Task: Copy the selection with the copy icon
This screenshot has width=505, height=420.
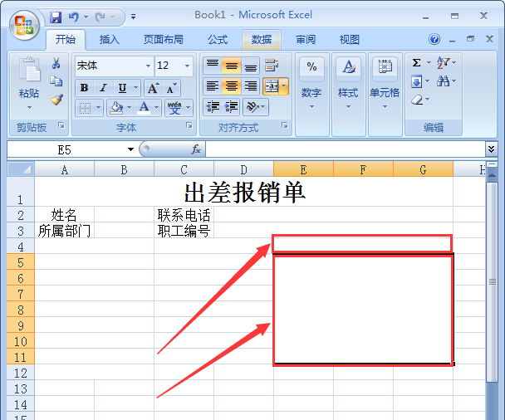Action: click(x=56, y=81)
